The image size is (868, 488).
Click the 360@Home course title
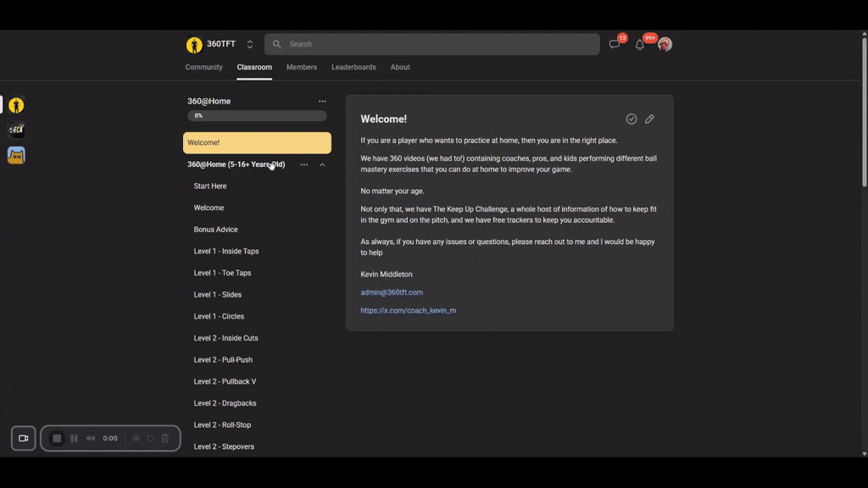209,102
